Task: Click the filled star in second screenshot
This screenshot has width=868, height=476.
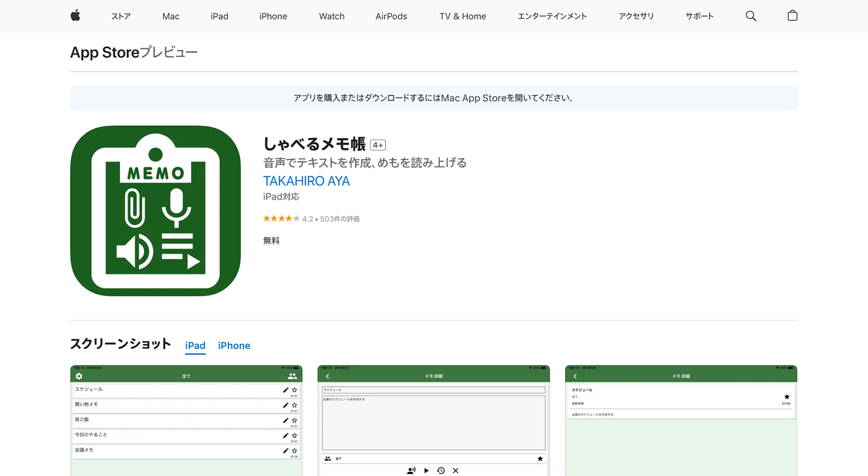Action: (540, 459)
